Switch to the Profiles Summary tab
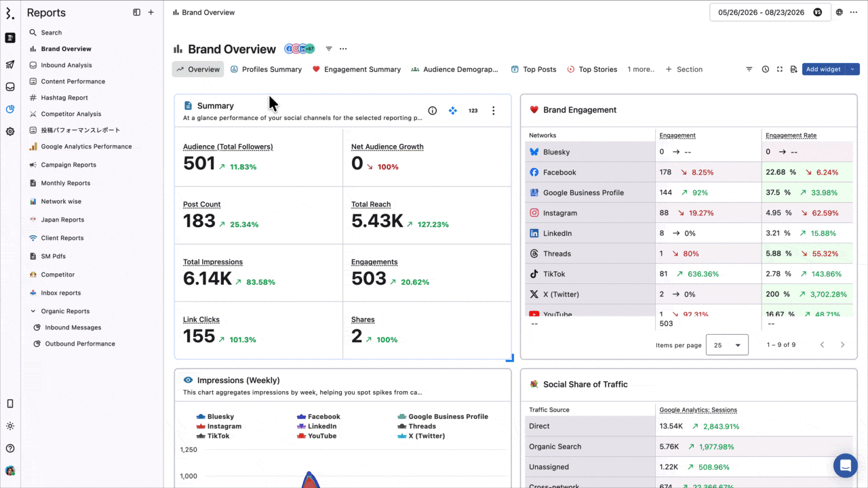868x488 pixels. 266,69
